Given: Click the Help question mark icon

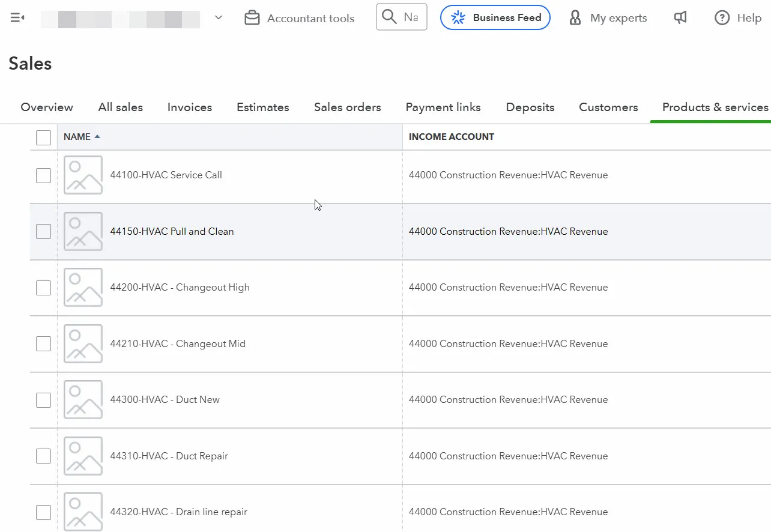Looking at the screenshot, I should [x=722, y=18].
